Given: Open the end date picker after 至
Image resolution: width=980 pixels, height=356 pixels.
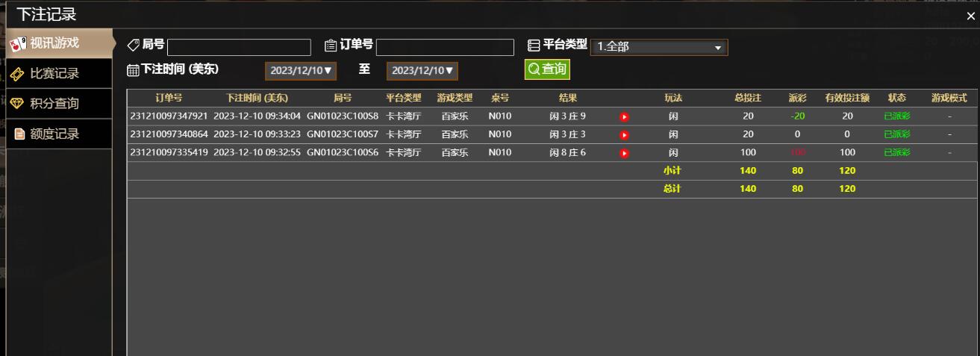Looking at the screenshot, I should (422, 71).
